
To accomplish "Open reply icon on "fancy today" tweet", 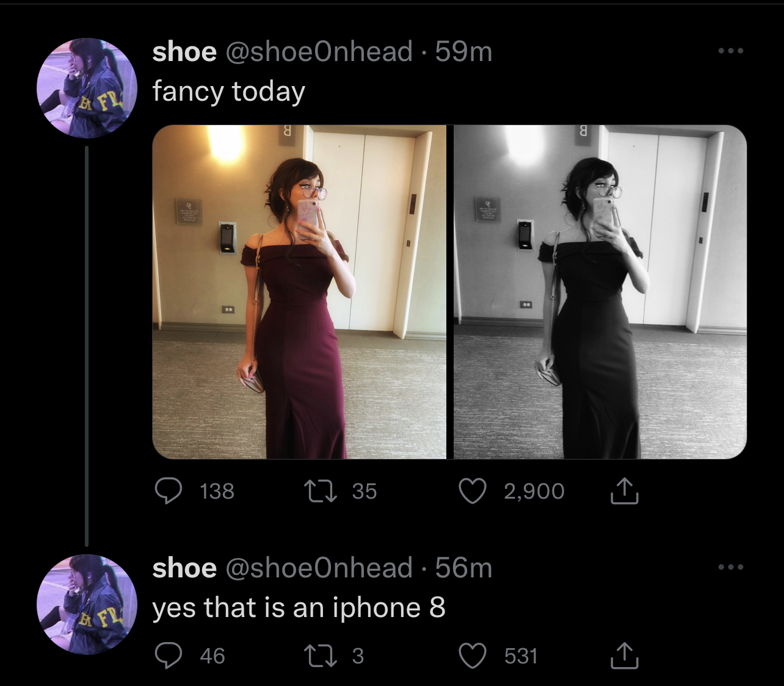I will tap(168, 491).
